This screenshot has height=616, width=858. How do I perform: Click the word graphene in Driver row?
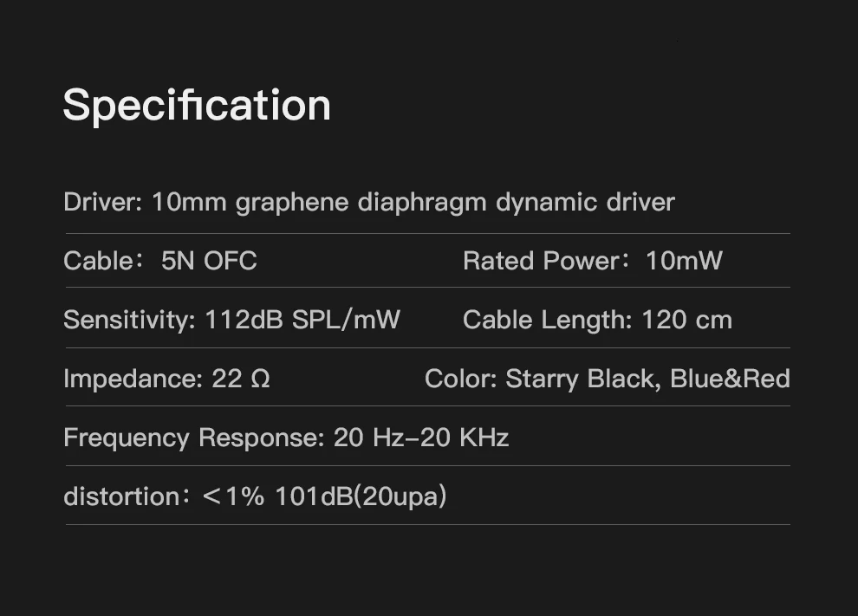(x=292, y=203)
